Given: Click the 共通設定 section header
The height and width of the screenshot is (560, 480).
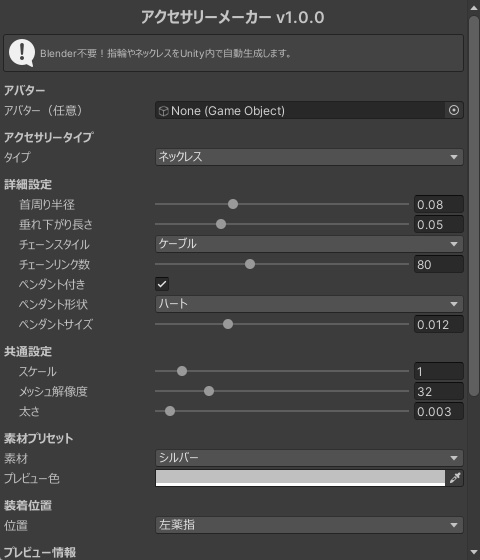Looking at the screenshot, I should (28, 351).
